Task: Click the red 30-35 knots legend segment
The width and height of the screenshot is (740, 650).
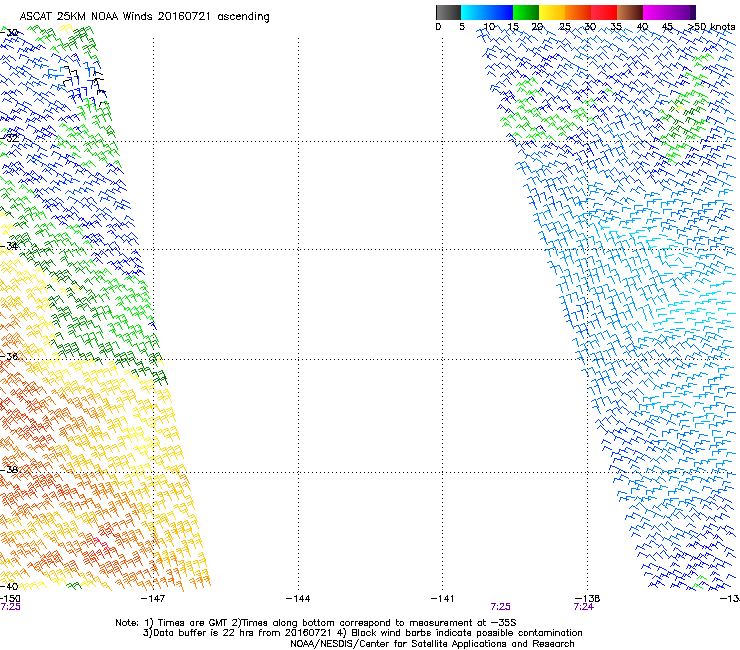Action: tap(604, 12)
